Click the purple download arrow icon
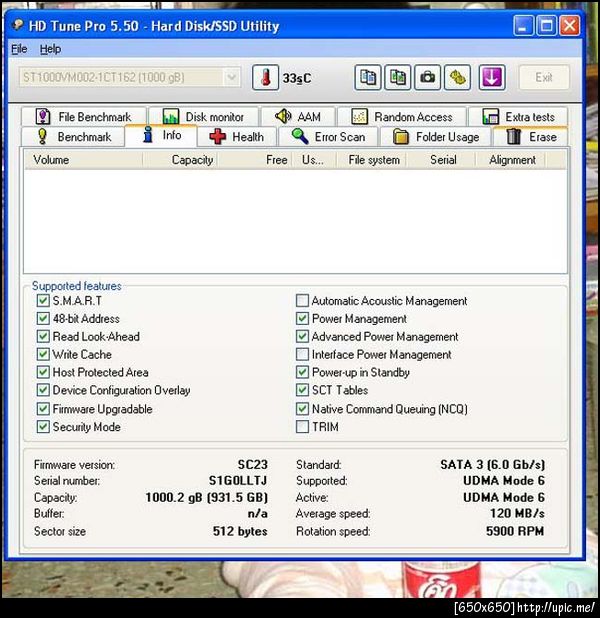600x618 pixels. (x=492, y=78)
